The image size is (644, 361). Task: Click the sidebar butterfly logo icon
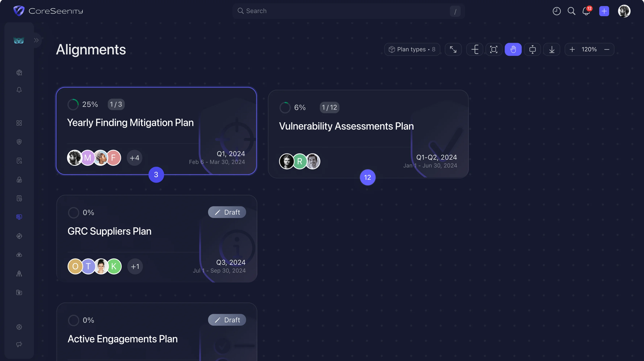(19, 40)
